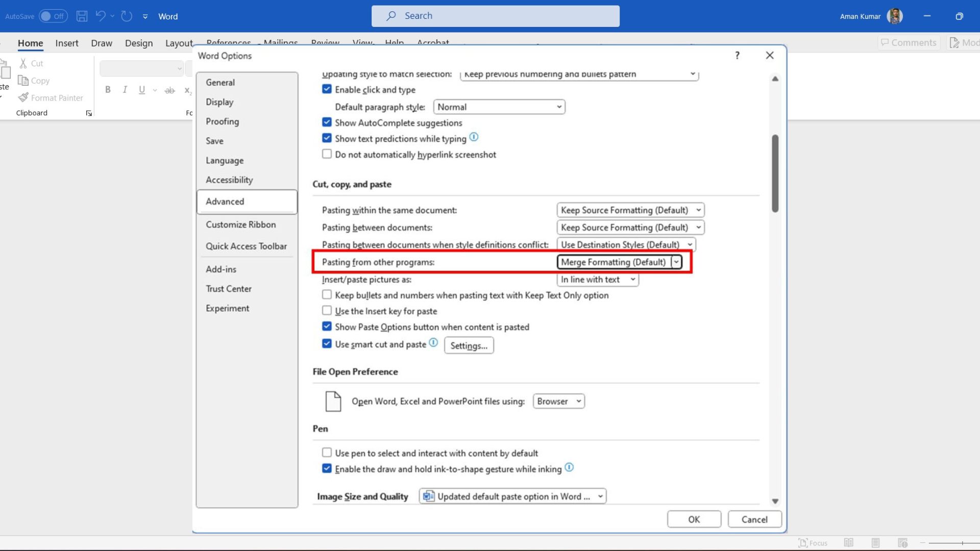Open the Insert/paste pictures as dropdown
This screenshot has height=551, width=980.
click(x=632, y=279)
